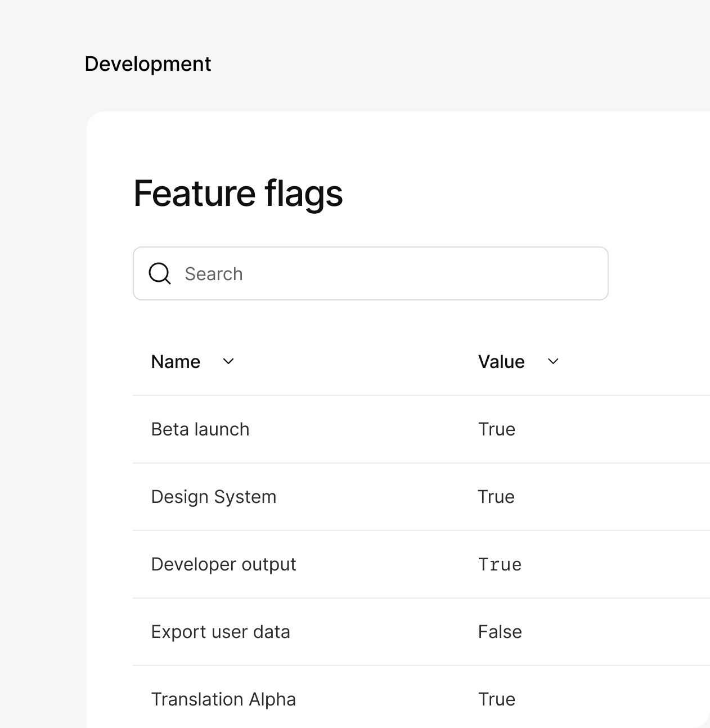Image resolution: width=710 pixels, height=728 pixels.
Task: Open the Developer output feature flag
Action: [223, 564]
